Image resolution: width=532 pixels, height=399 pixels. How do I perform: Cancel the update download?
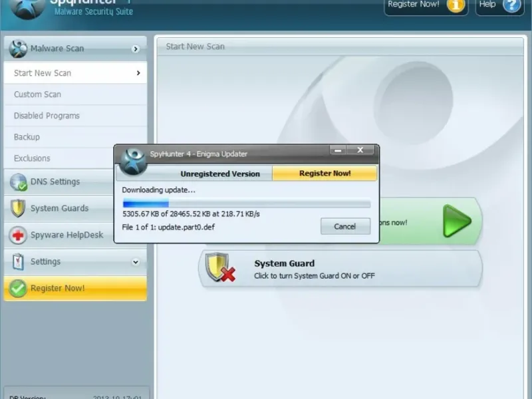click(x=345, y=226)
